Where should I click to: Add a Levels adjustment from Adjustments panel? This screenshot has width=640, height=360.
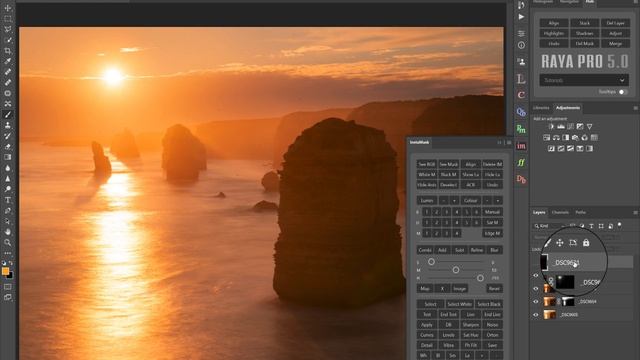[x=561, y=127]
